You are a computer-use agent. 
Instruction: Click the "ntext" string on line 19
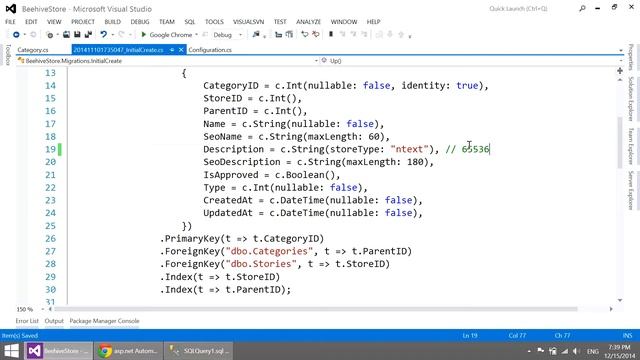click(x=409, y=149)
